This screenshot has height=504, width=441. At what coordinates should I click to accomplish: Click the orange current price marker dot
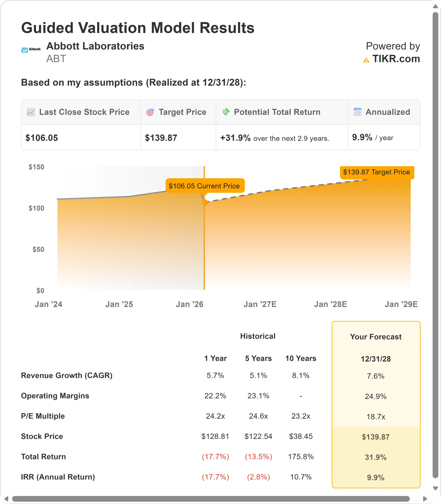pos(204,202)
